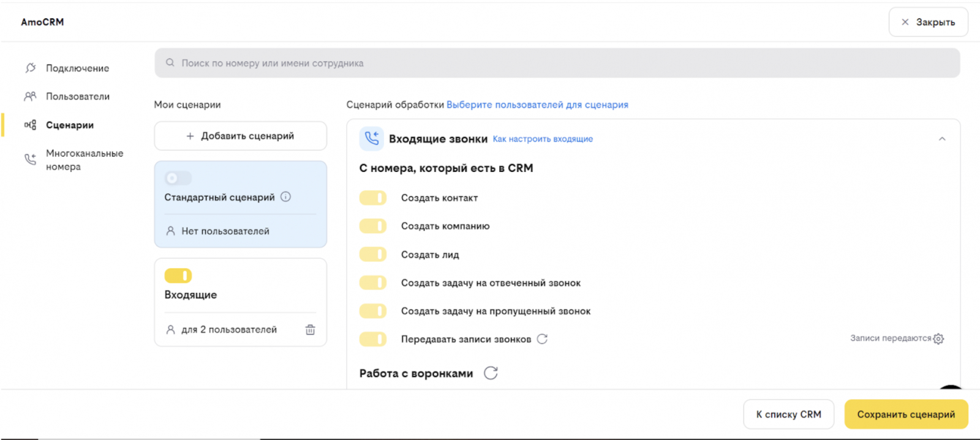Viewport: 980px width, 440px height.
Task: Click the trash icon on Входящие scenario
Action: 311,330
